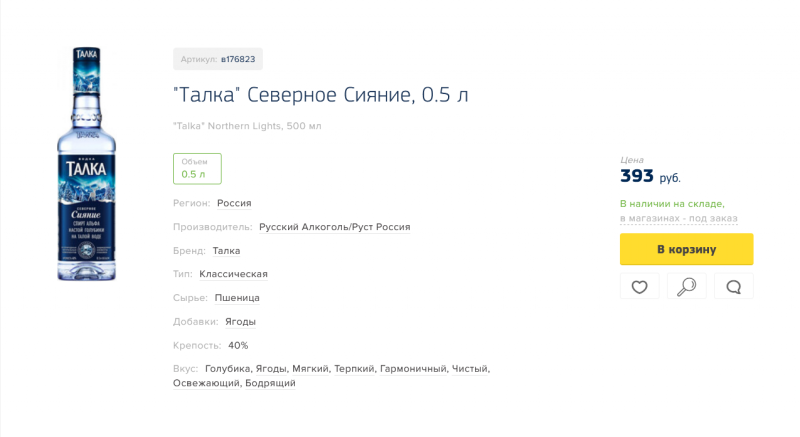Viewport: 800px width, 437px height.
Task: Click the magnifier icon under cart button
Action: click(686, 287)
